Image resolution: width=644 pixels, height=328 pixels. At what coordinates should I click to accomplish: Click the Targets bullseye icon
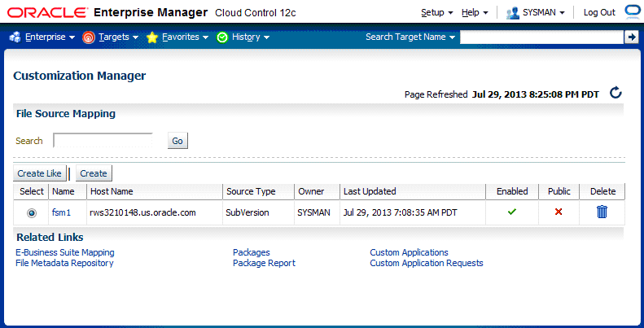(88, 37)
